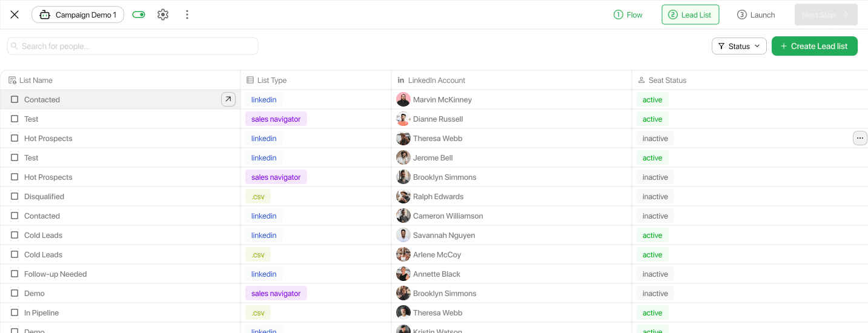Open the Campaign Demo 1 name selector
868x333 pixels.
[x=78, y=15]
